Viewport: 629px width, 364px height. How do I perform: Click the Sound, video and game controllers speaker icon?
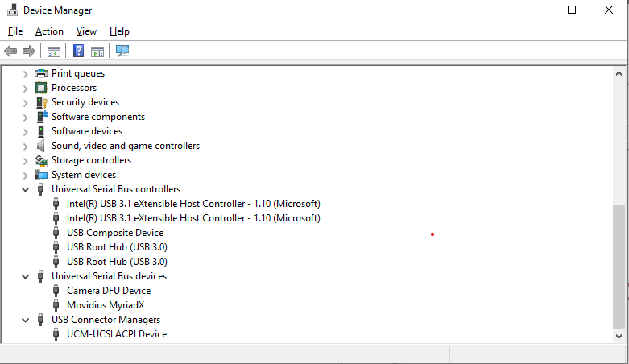pos(41,146)
